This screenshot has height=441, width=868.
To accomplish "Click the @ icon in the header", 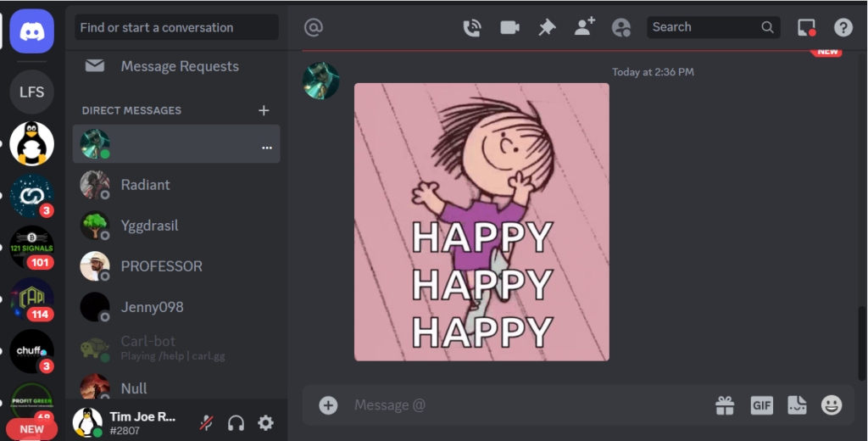I will [x=314, y=27].
